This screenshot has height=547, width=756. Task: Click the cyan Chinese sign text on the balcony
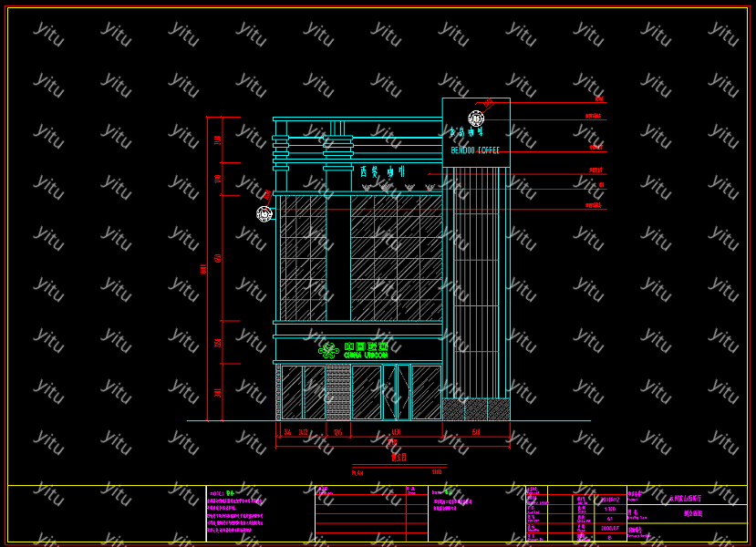382,171
